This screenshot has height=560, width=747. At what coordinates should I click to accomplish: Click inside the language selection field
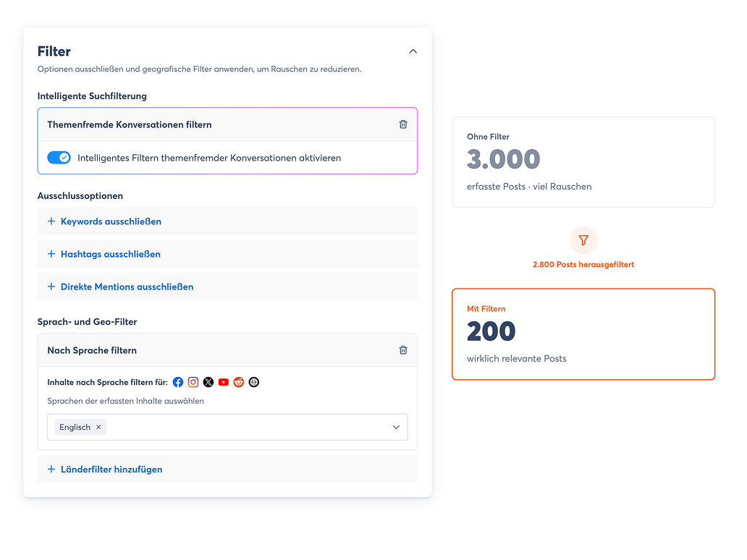point(228,427)
